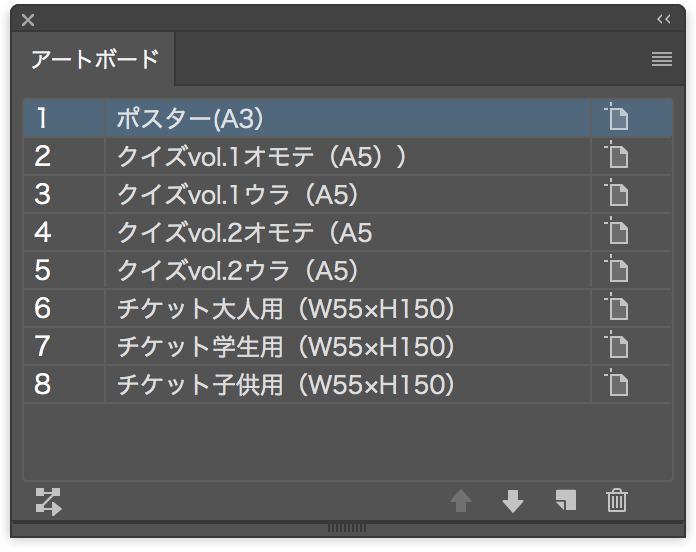
Task: Select artboard クイズvol.2オモテ（A5
Action: click(x=348, y=232)
